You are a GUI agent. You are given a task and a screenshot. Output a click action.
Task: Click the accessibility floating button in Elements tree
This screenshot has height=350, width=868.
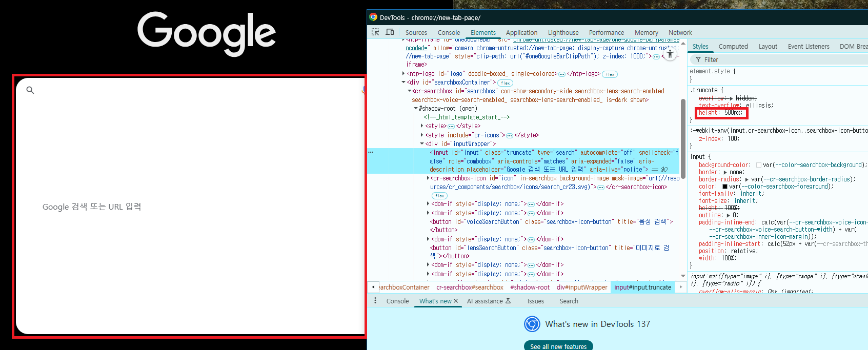click(x=670, y=54)
